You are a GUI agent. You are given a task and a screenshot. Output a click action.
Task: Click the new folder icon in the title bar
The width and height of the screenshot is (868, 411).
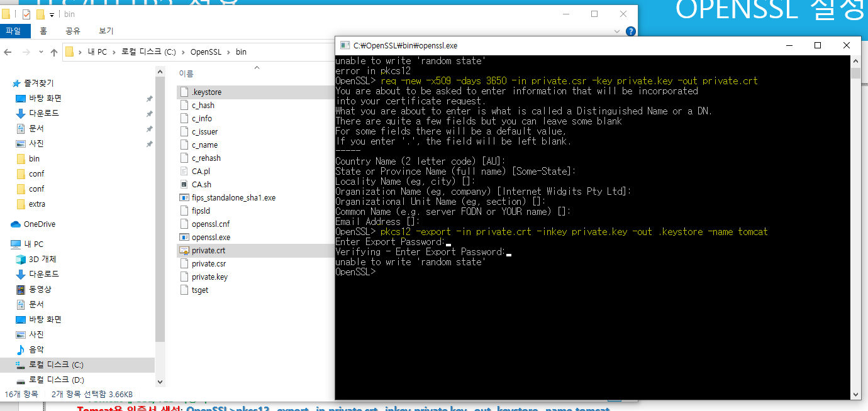(40, 14)
